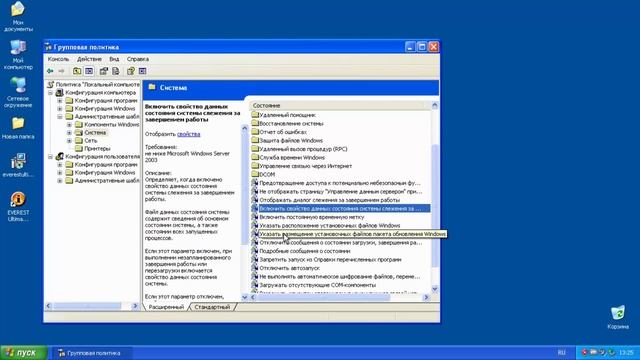The image size is (640, 360).
Task: Click the свойства link in description pane
Action: tap(189, 134)
